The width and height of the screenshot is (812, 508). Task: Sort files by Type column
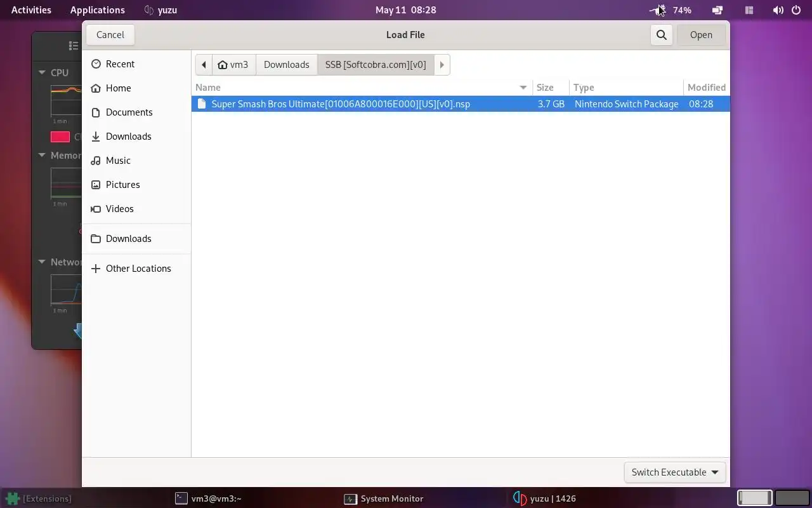(x=626, y=88)
